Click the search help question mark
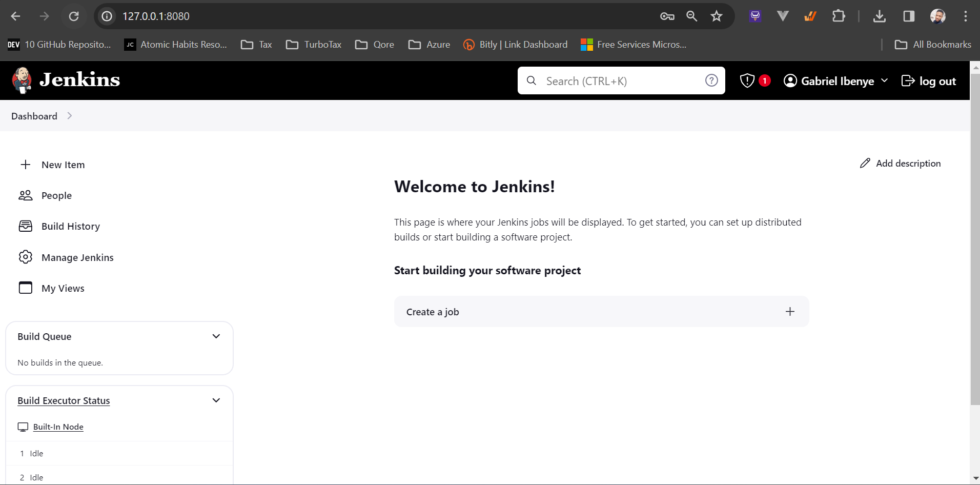 click(712, 80)
